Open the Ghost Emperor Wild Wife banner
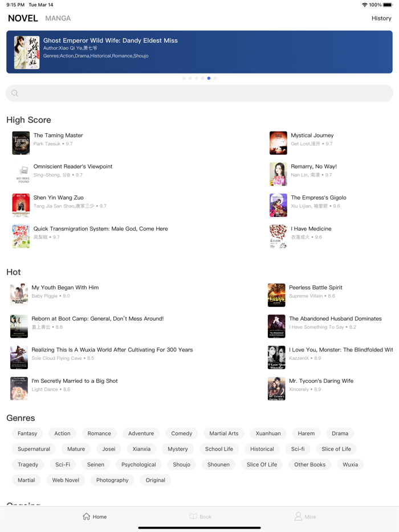399x532 pixels. (x=199, y=52)
